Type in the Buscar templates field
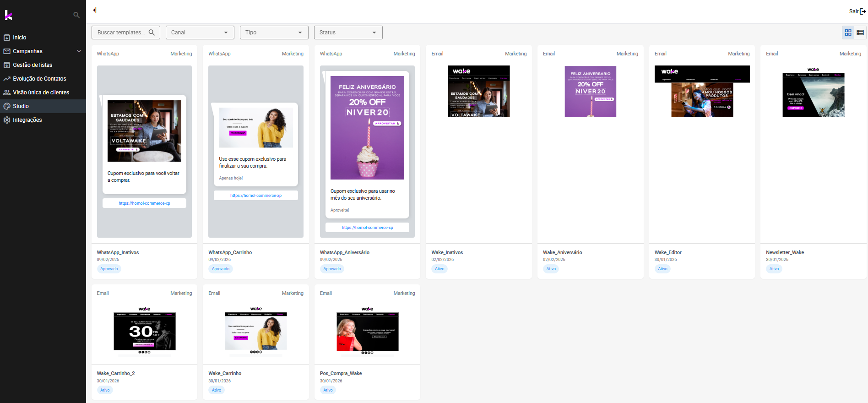Screen dimensions: 868x403 (120, 33)
